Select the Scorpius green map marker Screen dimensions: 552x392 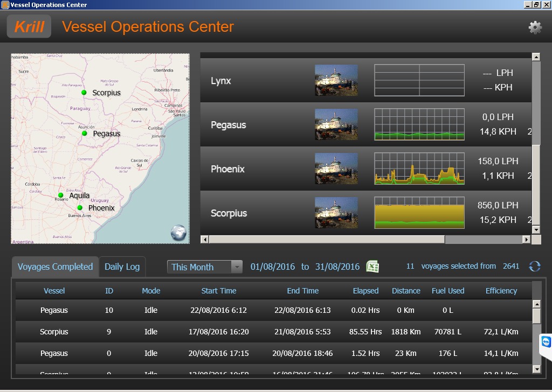pyautogui.click(x=84, y=93)
